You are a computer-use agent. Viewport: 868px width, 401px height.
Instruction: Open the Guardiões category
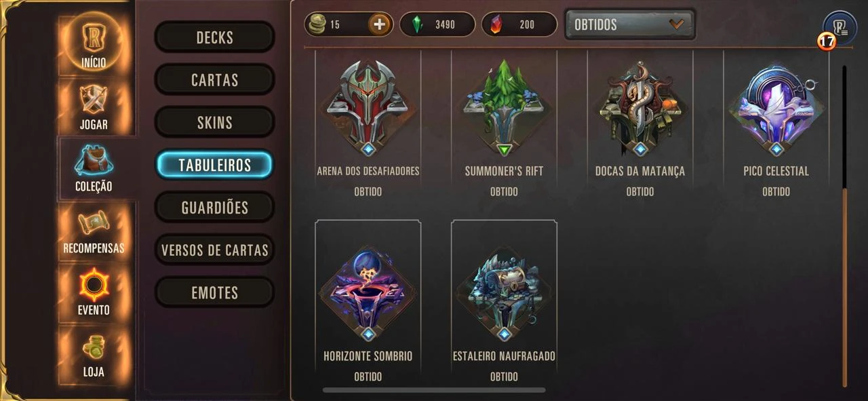(214, 208)
